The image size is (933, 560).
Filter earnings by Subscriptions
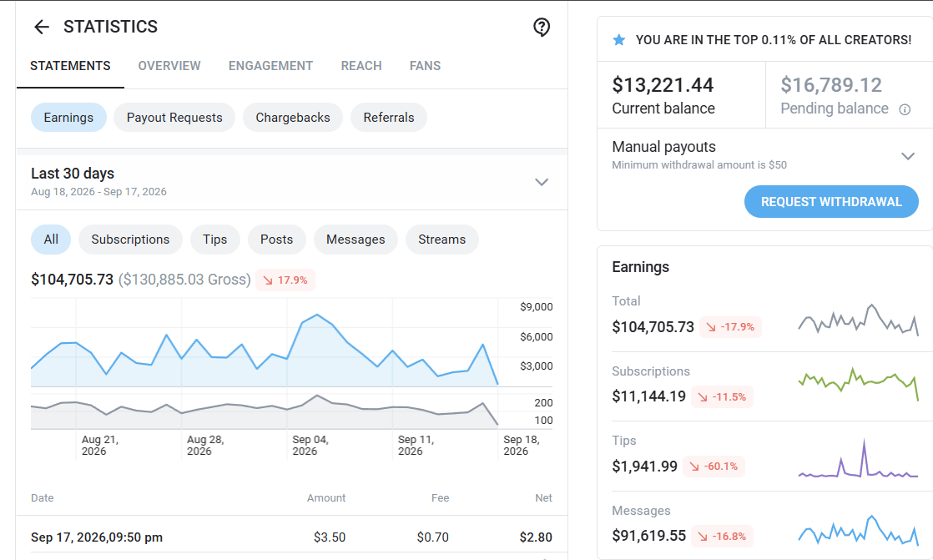[130, 240]
